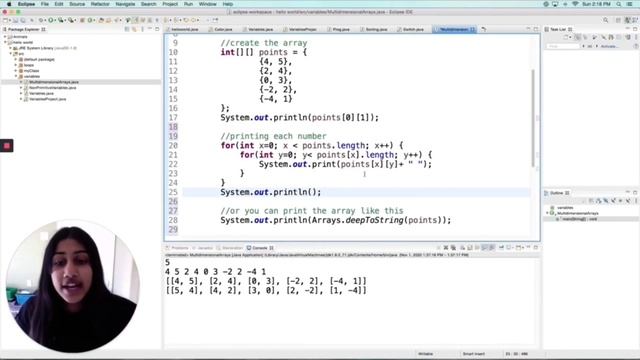Image resolution: width=640 pixels, height=360 pixels.
Task: Open the Navigate menu
Action: click(x=125, y=4)
